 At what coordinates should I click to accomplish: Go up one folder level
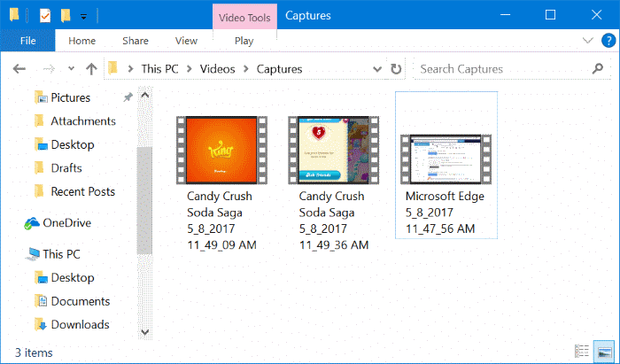pyautogui.click(x=91, y=69)
